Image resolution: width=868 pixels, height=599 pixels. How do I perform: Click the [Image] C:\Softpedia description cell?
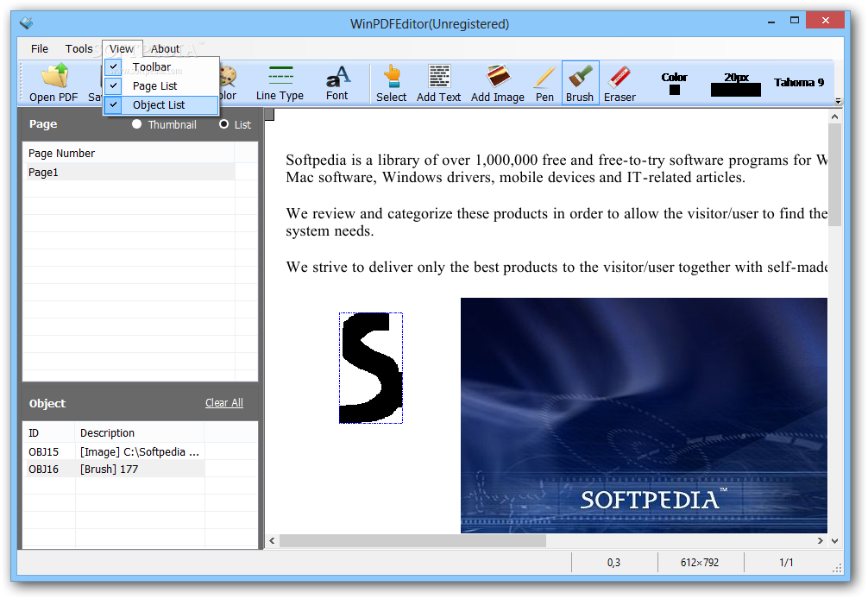pyautogui.click(x=140, y=451)
